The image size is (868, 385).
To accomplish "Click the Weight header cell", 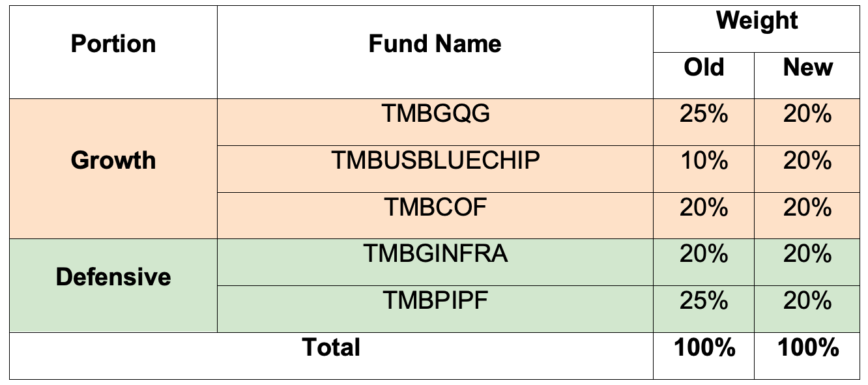I will 757,21.
